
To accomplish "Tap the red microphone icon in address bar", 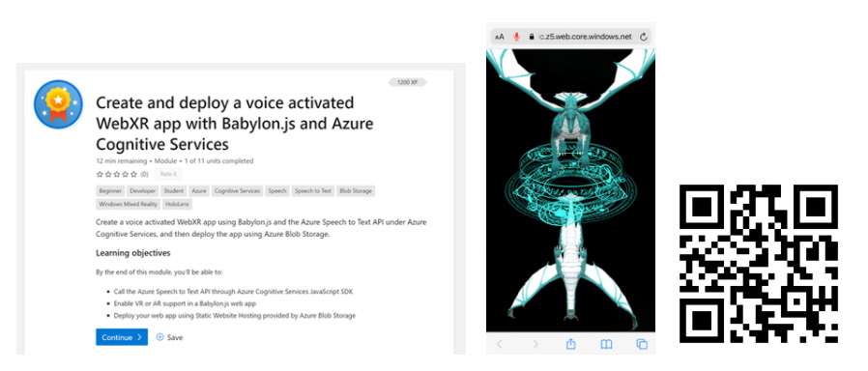I will [x=516, y=37].
